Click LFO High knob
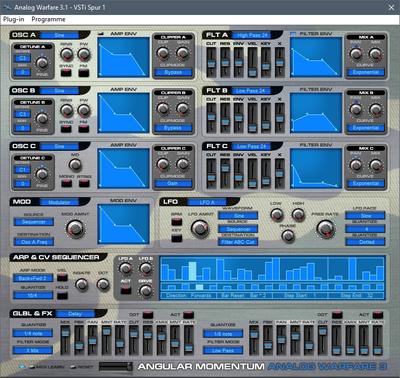 [298, 215]
